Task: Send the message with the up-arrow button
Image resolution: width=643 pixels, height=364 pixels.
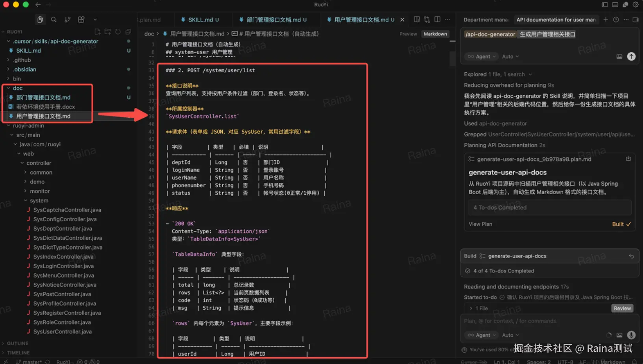Action: [x=631, y=57]
